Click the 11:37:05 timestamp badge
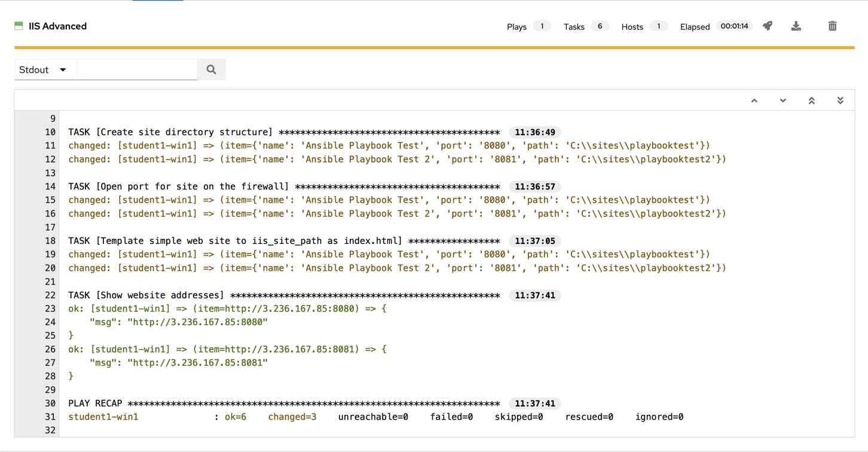The height and width of the screenshot is (452, 868). (535, 241)
